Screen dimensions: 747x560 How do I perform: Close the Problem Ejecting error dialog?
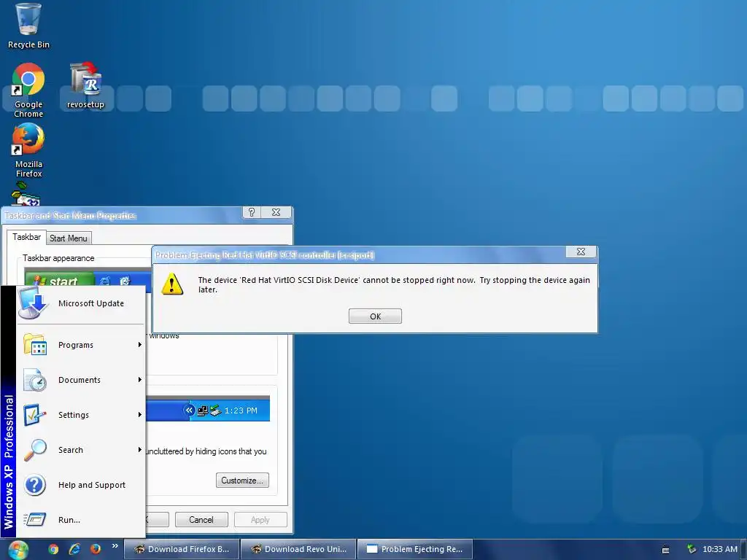click(x=581, y=252)
